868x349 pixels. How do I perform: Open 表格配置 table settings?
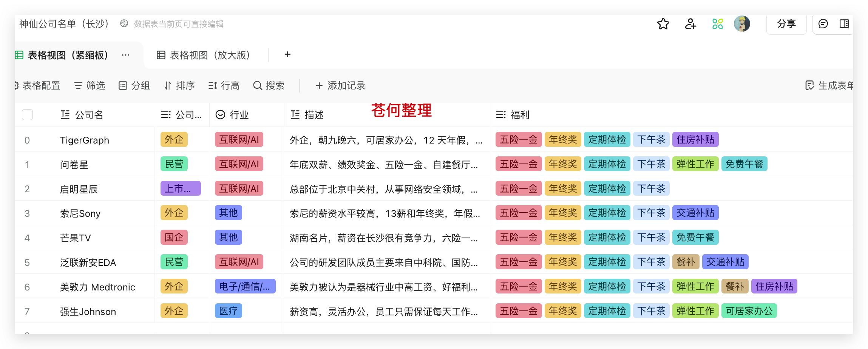(x=38, y=86)
